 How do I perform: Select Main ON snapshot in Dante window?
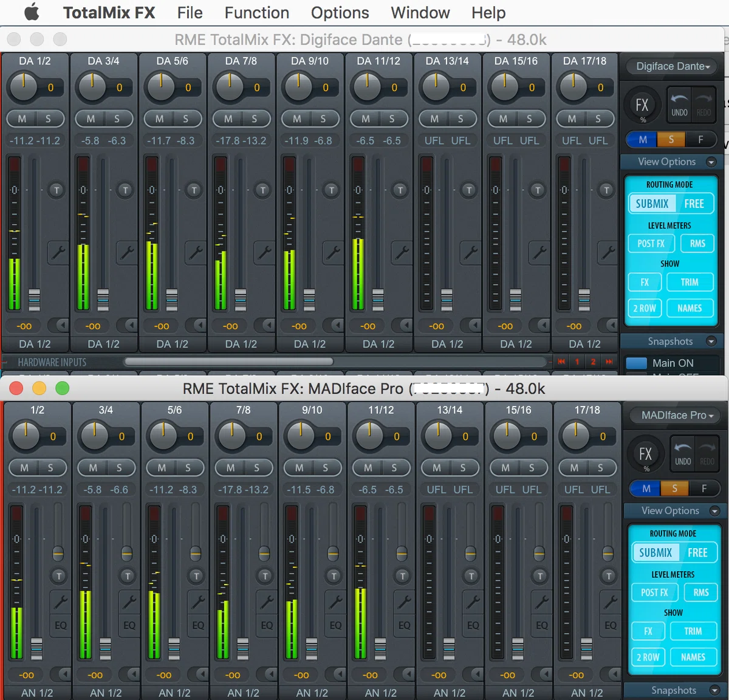pyautogui.click(x=673, y=363)
